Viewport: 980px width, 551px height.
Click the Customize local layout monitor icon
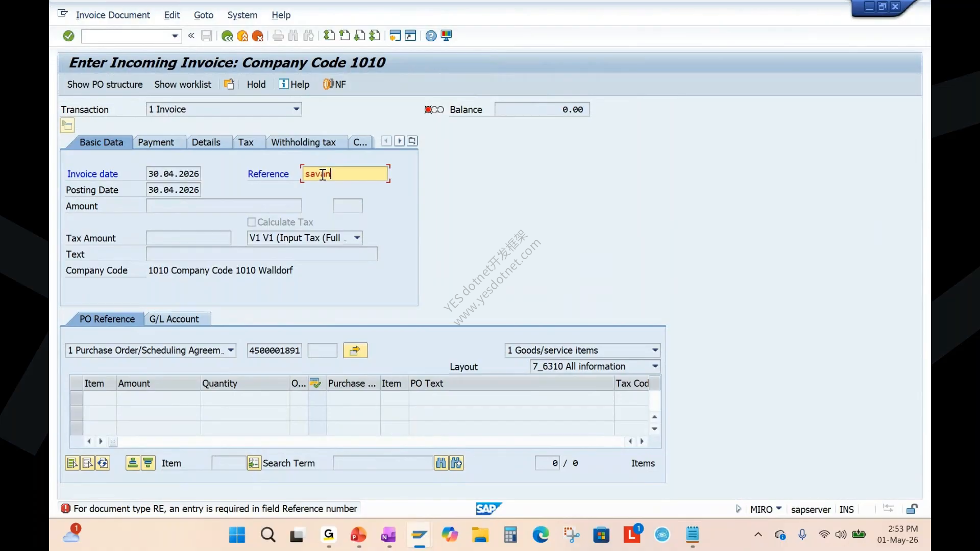pyautogui.click(x=447, y=36)
